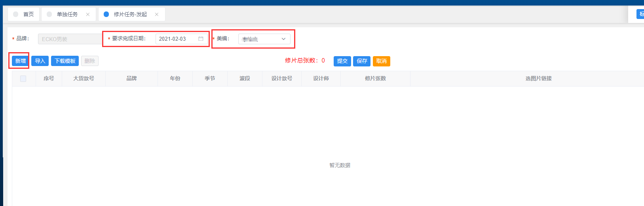644x206 pixels.
Task: Expand the 美编 dropdown
Action: pos(283,39)
